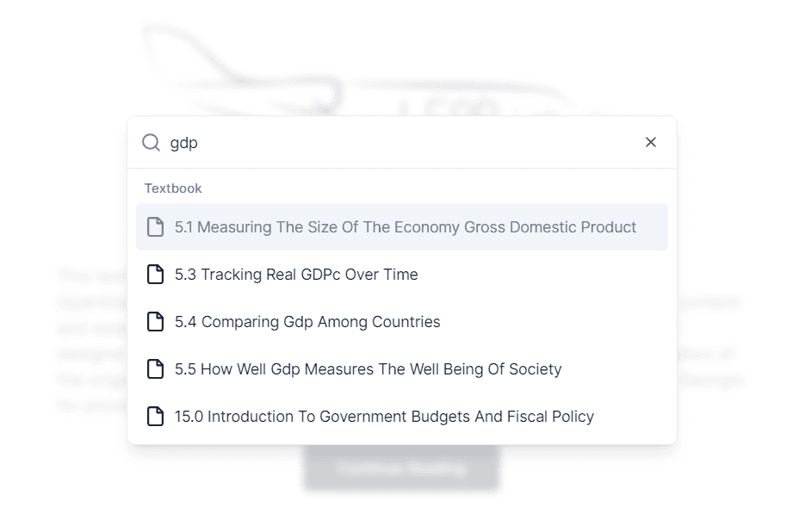Select 5.4 Comparing Gdp Among Countries result
This screenshot has height=532, width=805.
coord(307,322)
